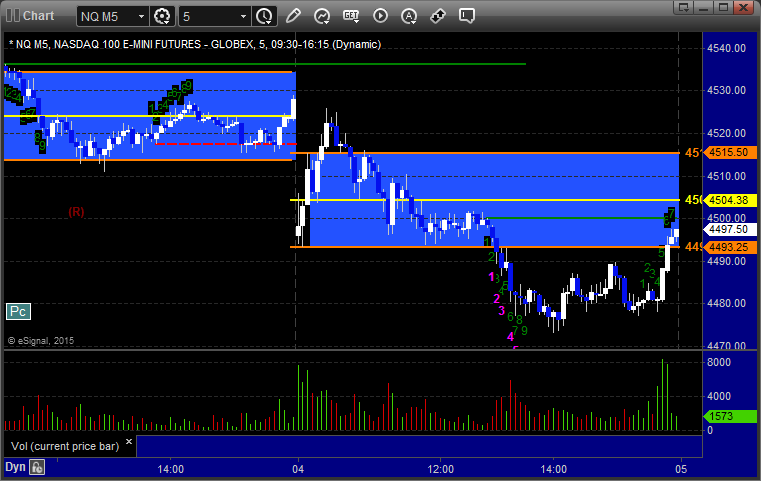Click the 4504.38 yellow price marker
Viewport: 761px width, 481px height.
729,200
